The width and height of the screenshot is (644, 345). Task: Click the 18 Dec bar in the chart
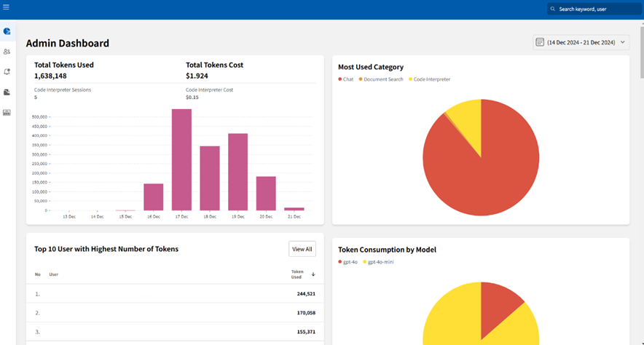210,178
